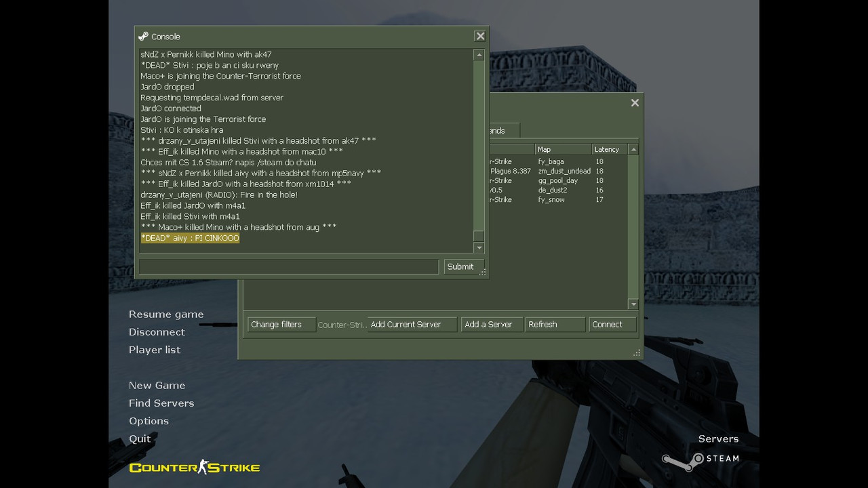Viewport: 868px width, 488px height.
Task: Select New Game from main menu
Action: 157,386
